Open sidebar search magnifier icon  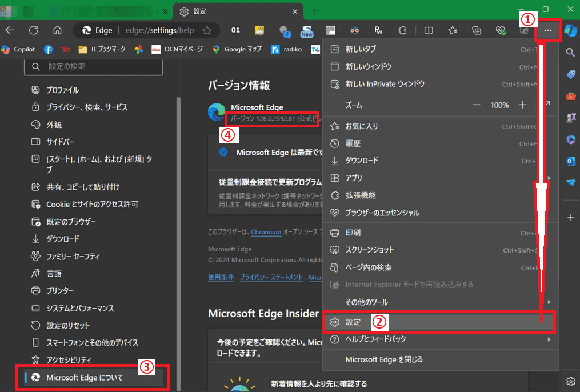(570, 53)
